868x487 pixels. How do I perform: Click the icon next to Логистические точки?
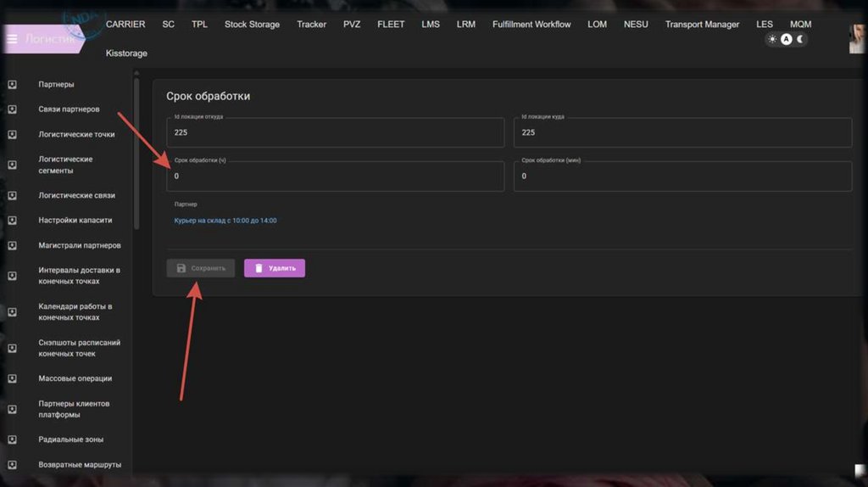tap(12, 134)
